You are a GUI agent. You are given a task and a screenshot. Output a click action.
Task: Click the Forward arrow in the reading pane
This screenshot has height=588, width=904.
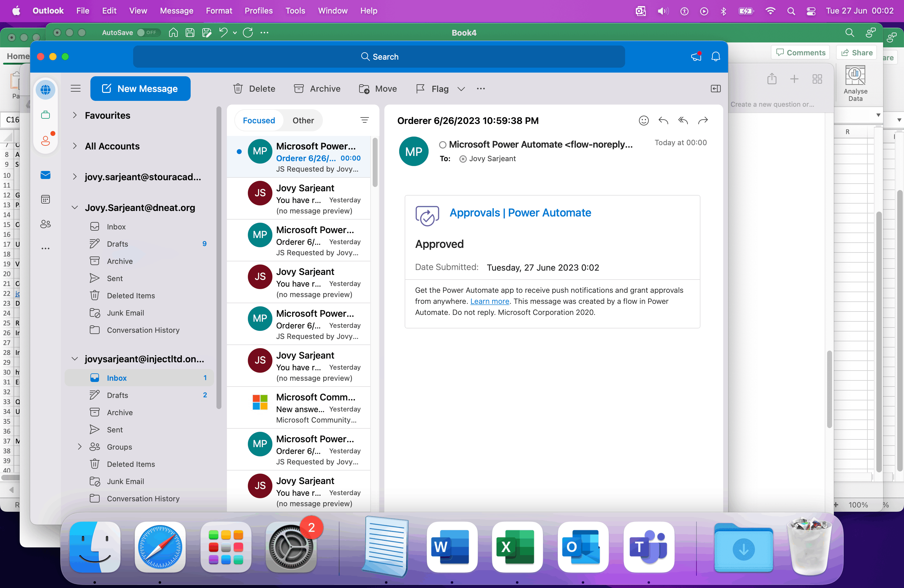[x=703, y=121]
